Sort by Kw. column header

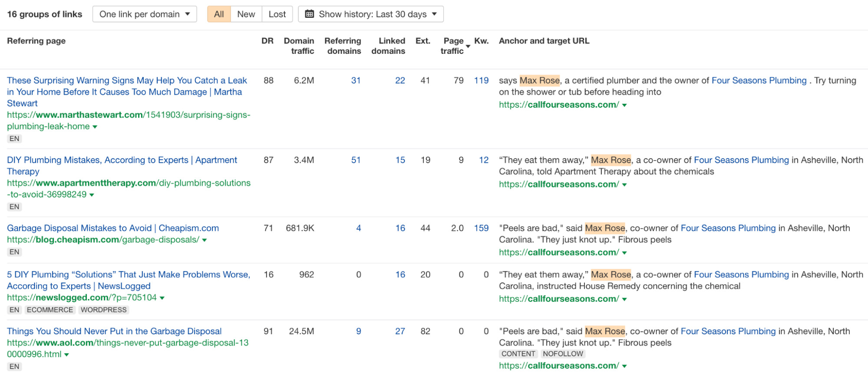482,41
